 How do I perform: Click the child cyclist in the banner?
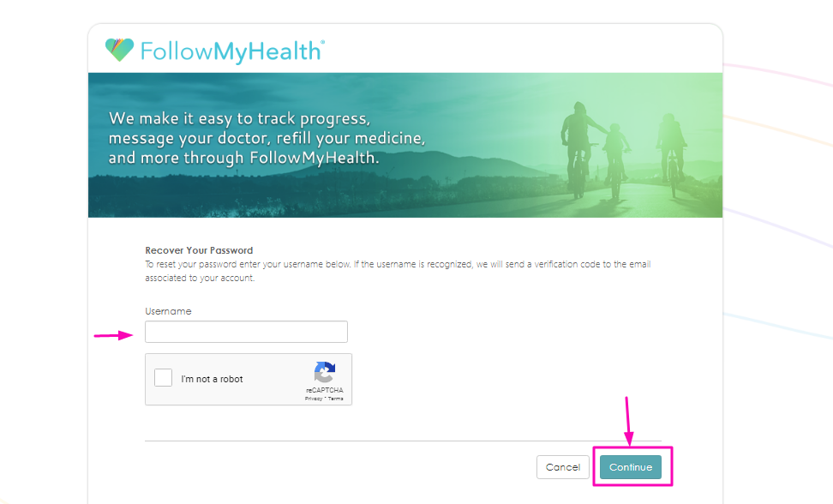coord(615,161)
